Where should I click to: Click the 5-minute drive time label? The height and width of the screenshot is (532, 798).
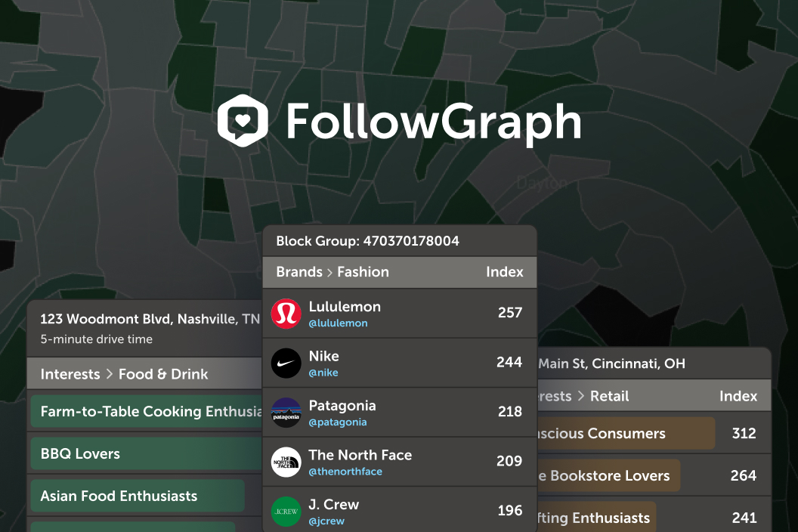point(96,339)
